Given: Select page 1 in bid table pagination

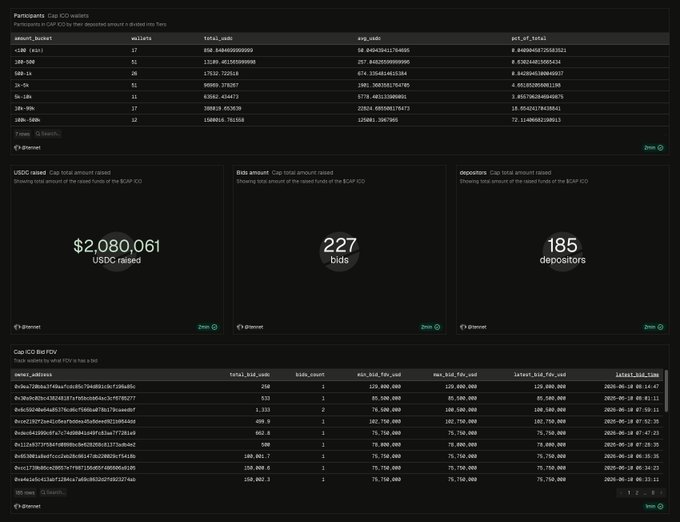Looking at the screenshot, I should pos(629,493).
